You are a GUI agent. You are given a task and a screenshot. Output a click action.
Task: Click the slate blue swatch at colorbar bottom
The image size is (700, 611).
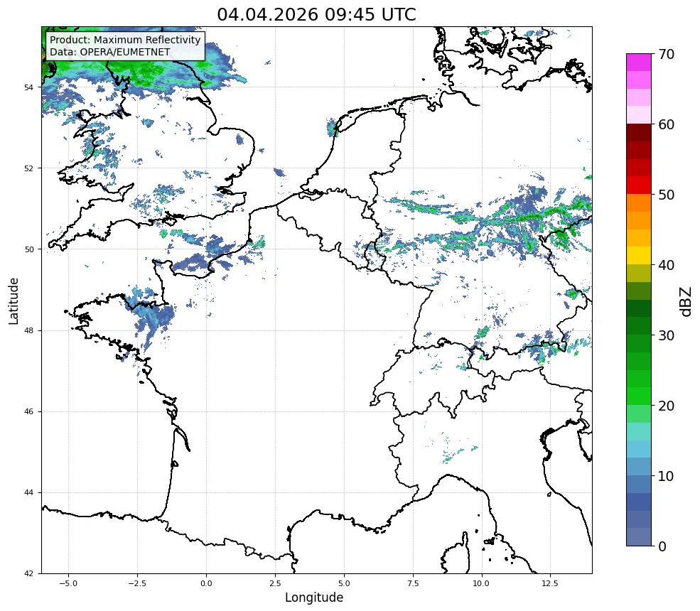639,537
